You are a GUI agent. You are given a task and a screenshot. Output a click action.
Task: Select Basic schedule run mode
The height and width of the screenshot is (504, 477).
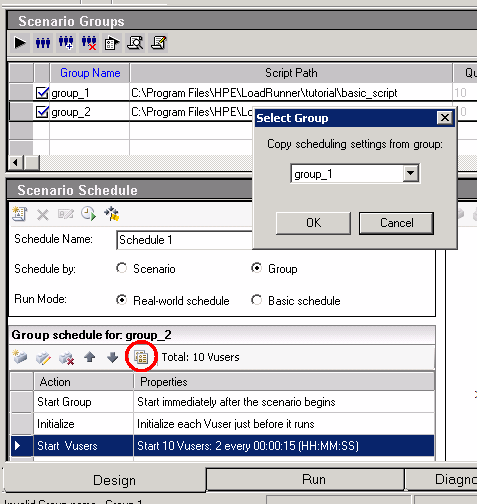tap(256, 300)
